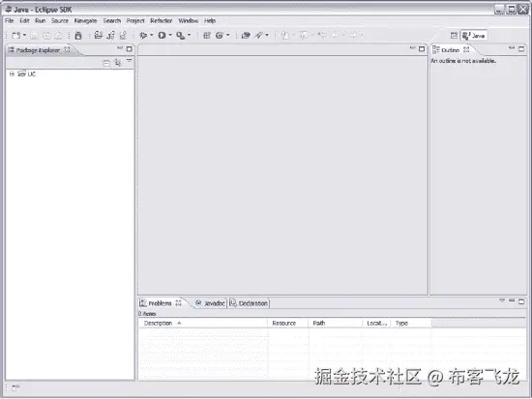
Task: Select the UC project in Package Explorer
Action: click(27, 73)
